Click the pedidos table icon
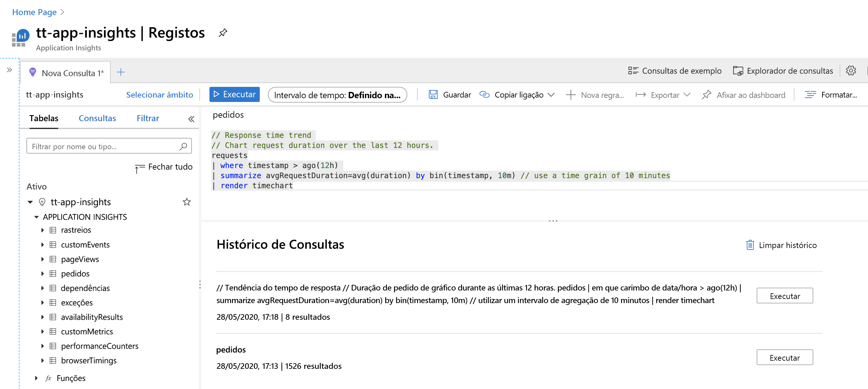 tap(53, 274)
